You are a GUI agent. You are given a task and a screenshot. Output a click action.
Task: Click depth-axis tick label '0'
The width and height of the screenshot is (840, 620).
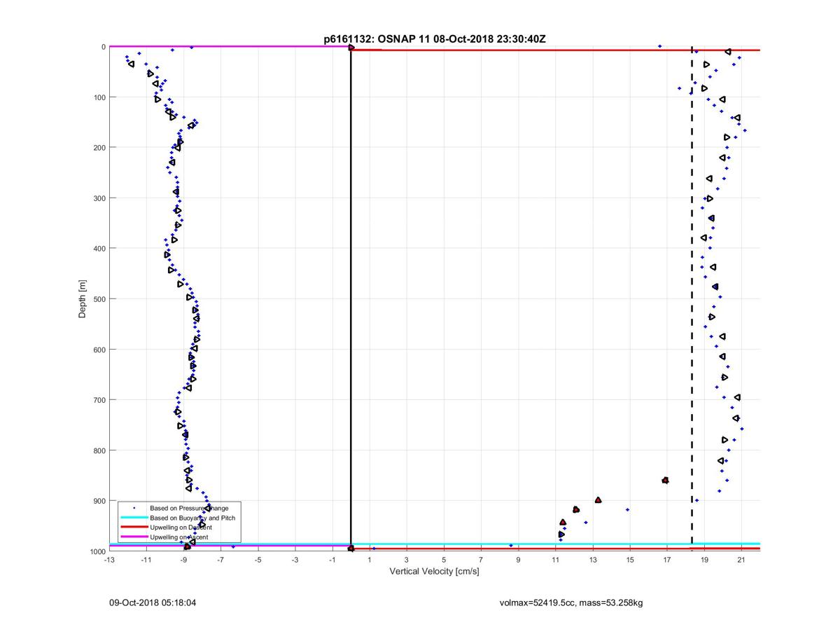coord(103,47)
